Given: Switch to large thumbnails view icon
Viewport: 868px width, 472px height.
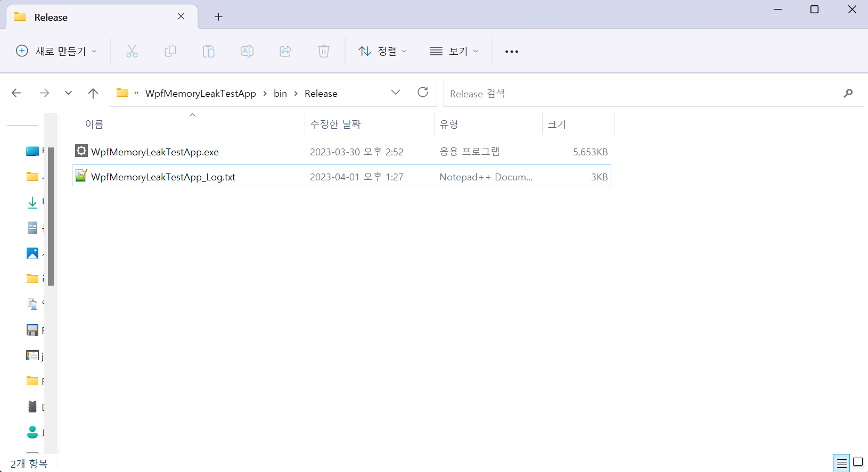Looking at the screenshot, I should click(x=858, y=462).
